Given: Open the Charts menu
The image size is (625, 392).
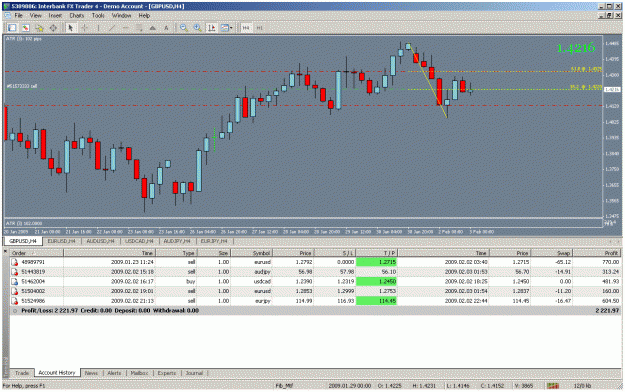Looking at the screenshot, I should [x=77, y=16].
